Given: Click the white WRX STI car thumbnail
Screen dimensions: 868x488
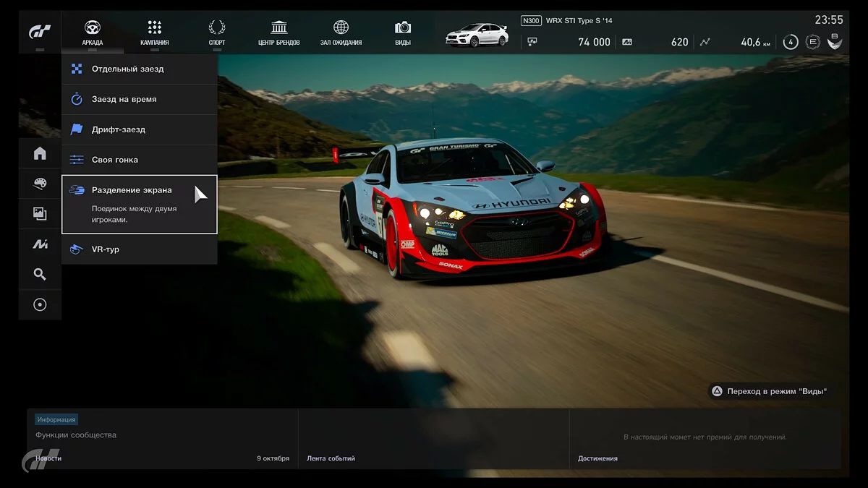Looking at the screenshot, I should pyautogui.click(x=477, y=35).
